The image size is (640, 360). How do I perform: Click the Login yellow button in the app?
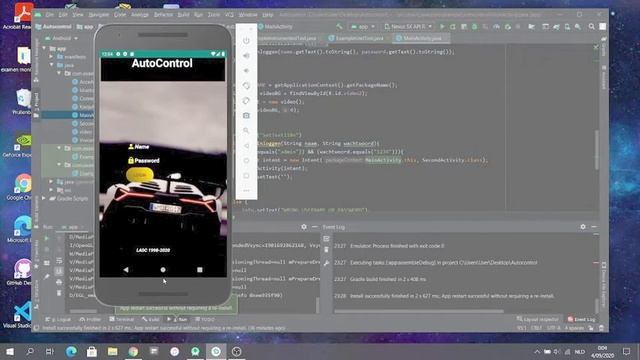coord(140,175)
